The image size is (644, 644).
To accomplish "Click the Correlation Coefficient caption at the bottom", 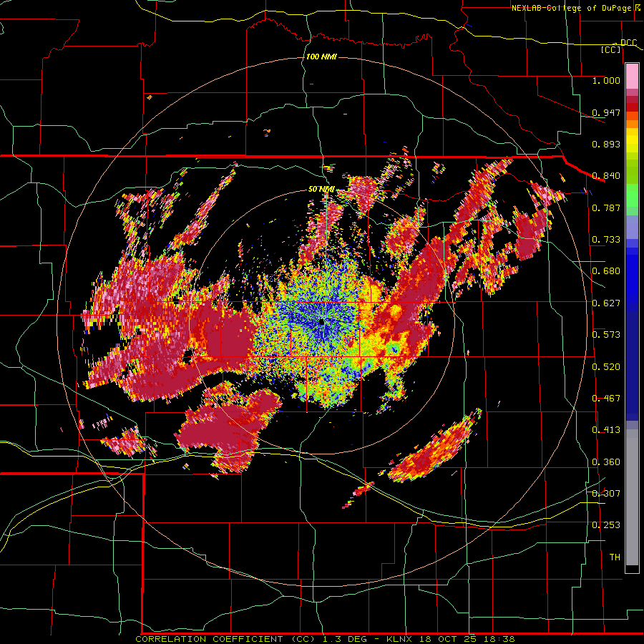I will [x=326, y=639].
